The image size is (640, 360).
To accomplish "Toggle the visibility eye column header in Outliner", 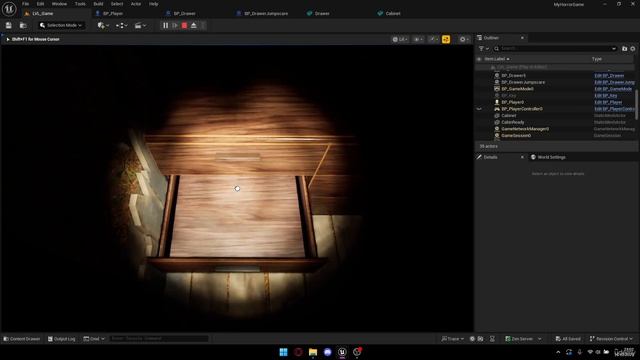I will (479, 59).
